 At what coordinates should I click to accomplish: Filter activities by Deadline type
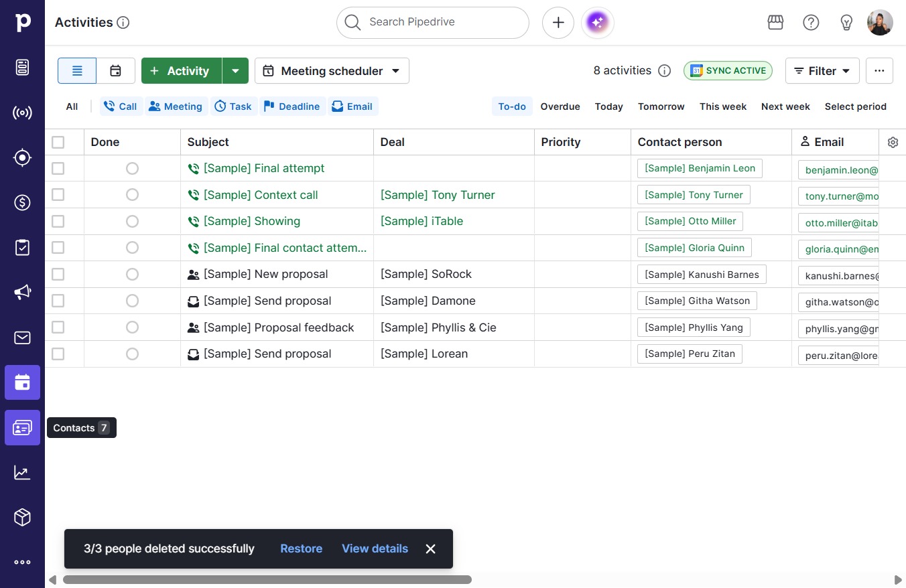click(x=292, y=106)
